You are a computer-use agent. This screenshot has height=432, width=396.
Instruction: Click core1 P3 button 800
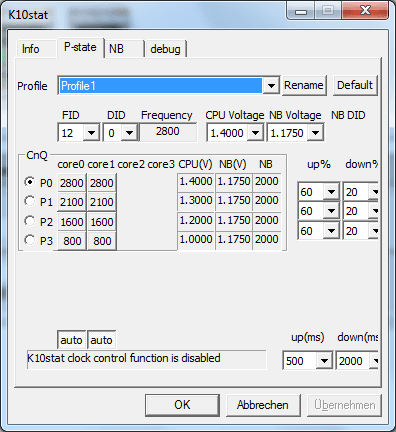pyautogui.click(x=102, y=241)
